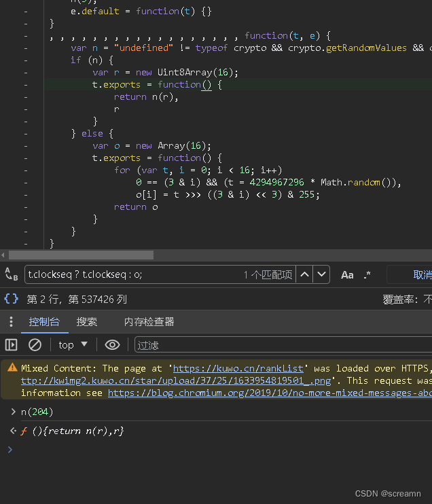Open the blog.chromium.org mixed messages link

(x=270, y=393)
